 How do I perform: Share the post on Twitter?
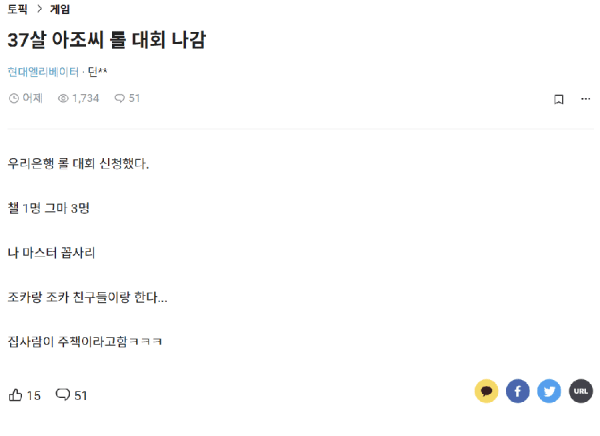point(549,391)
